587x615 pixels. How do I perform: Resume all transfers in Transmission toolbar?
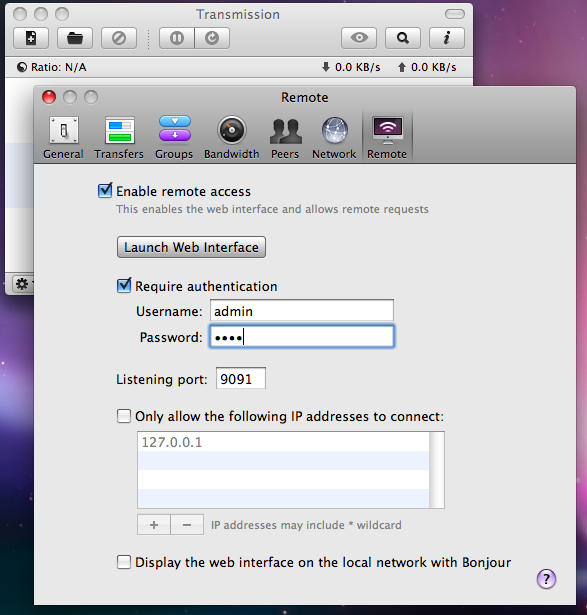(x=212, y=38)
